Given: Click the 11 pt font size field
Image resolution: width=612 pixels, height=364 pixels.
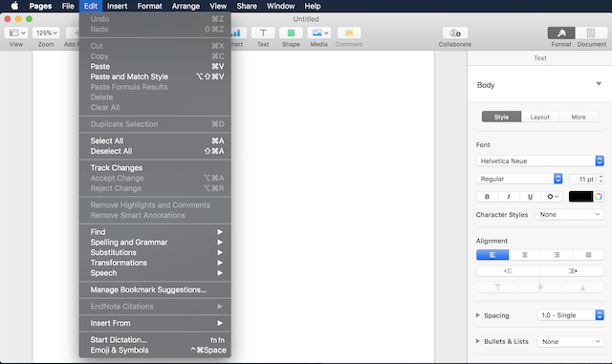Looking at the screenshot, I should [582, 179].
